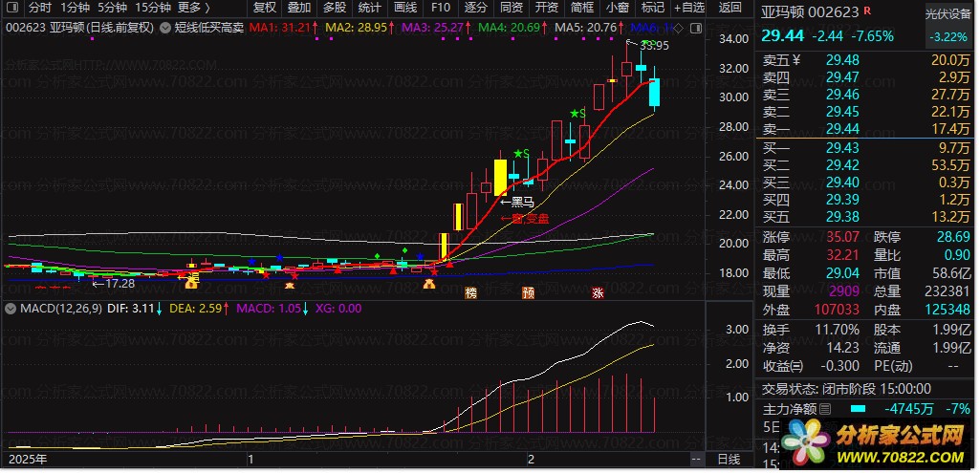Image resolution: width=980 pixels, height=473 pixels.
Task: Click the 预 forecast marker badge
Action: (528, 292)
